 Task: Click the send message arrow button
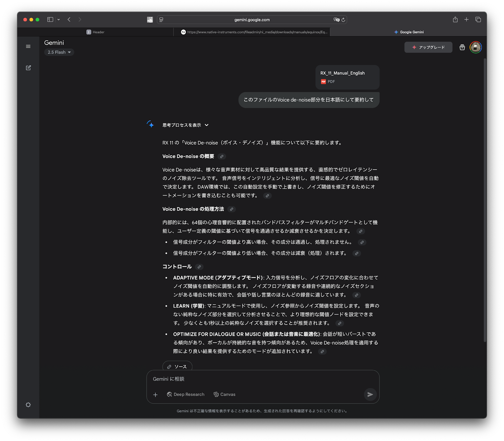(370, 394)
